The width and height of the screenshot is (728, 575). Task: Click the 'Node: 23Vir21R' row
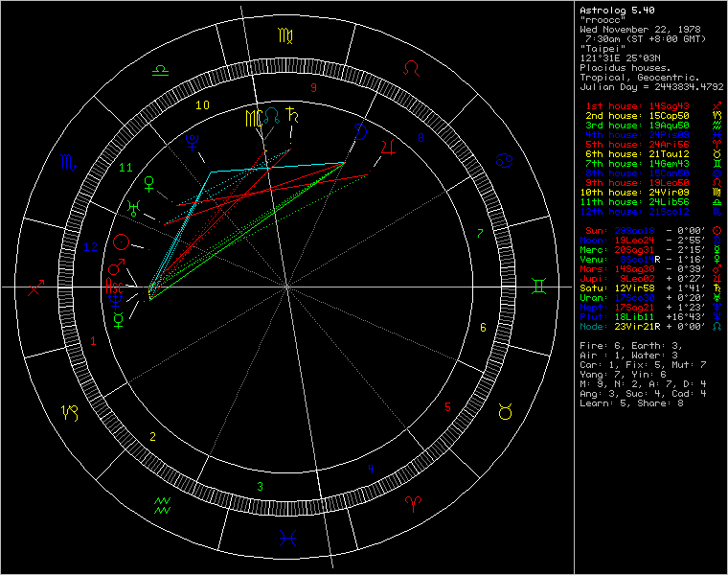coord(651,327)
